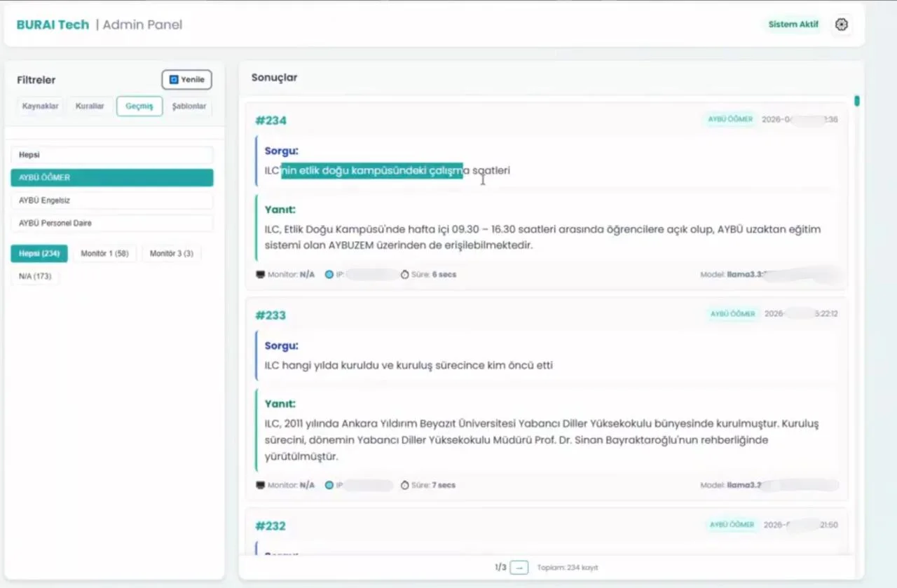Click the AYBÜ ÖĞMER badge on card #232
Screen dimensions: 897x588
[x=732, y=524]
